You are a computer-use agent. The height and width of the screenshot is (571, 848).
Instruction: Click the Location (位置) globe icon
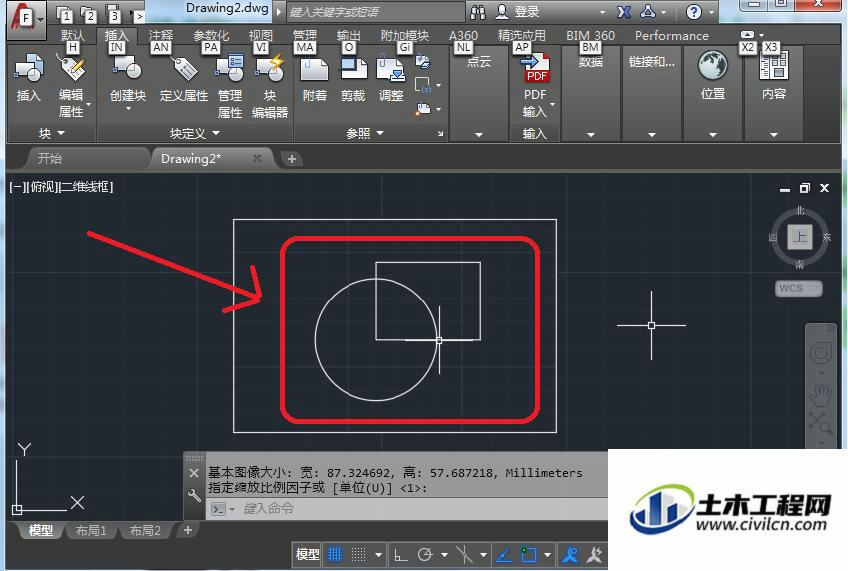pos(712,66)
